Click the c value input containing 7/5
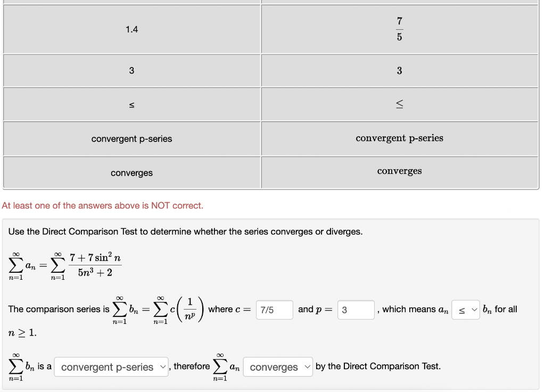 pos(274,310)
